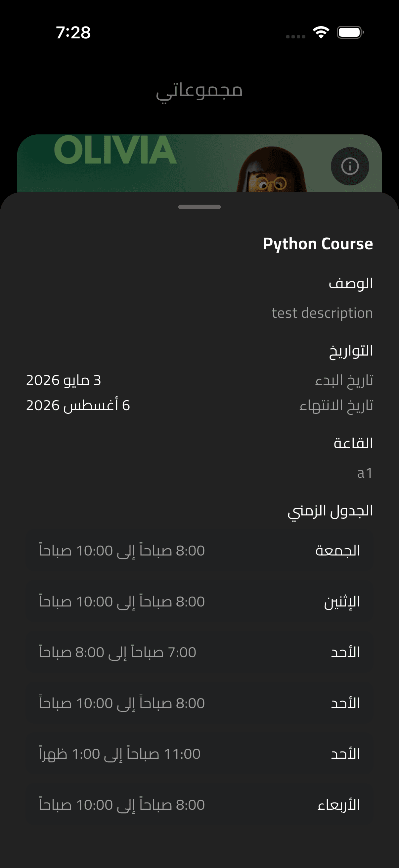The width and height of the screenshot is (399, 868).
Task: Tap the clock time in status bar
Action: (73, 33)
